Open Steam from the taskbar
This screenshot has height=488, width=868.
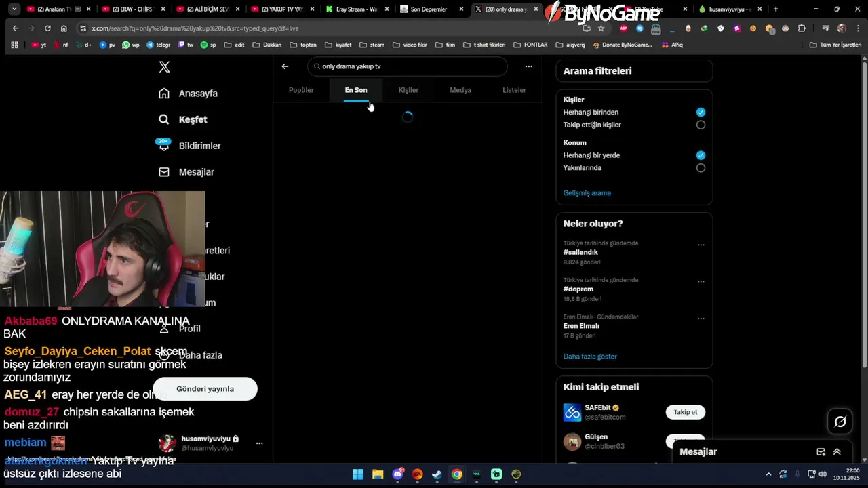click(437, 474)
